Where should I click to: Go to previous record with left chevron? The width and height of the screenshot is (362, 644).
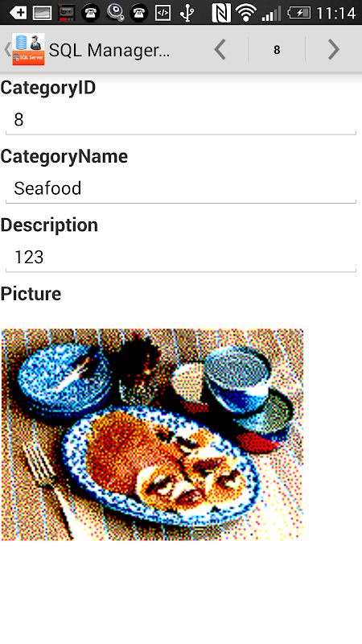[x=220, y=50]
